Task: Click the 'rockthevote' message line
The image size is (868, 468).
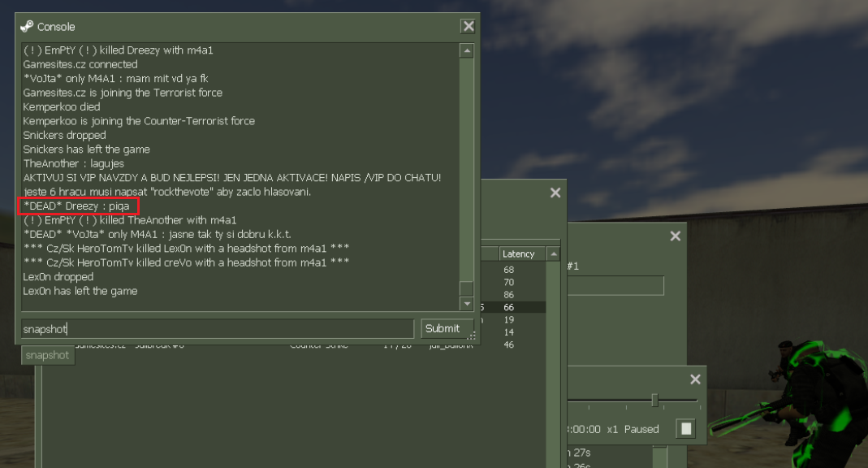Action: tap(167, 192)
